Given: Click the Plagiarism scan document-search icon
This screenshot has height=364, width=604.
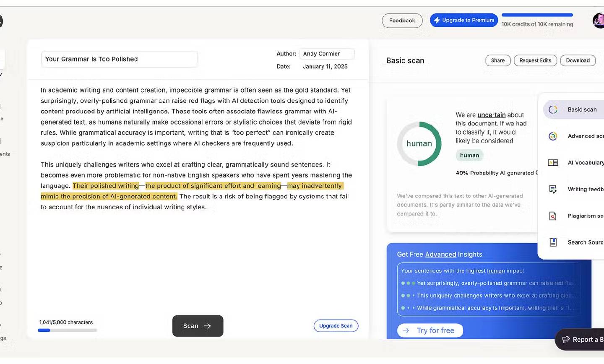Looking at the screenshot, I should [553, 216].
